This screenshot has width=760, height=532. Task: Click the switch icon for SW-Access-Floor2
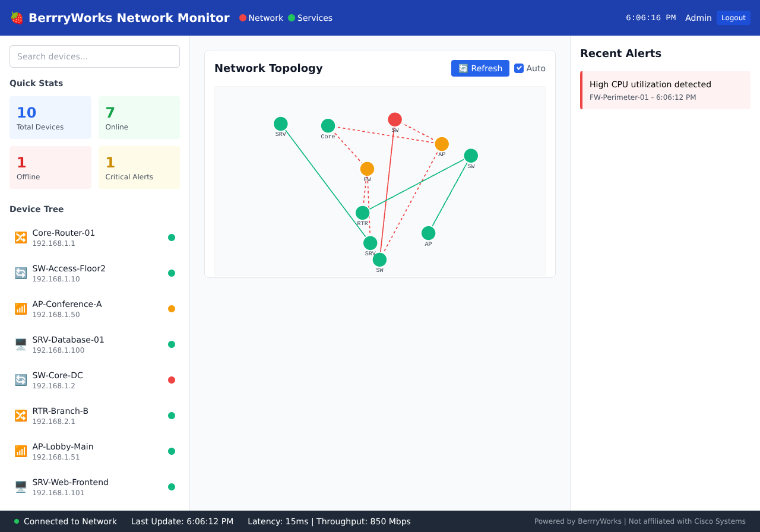21,273
